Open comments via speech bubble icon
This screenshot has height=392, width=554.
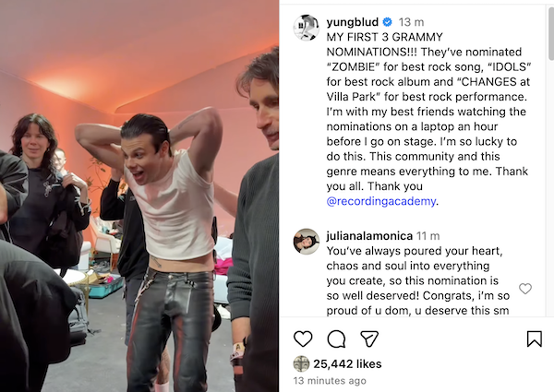coord(336,339)
